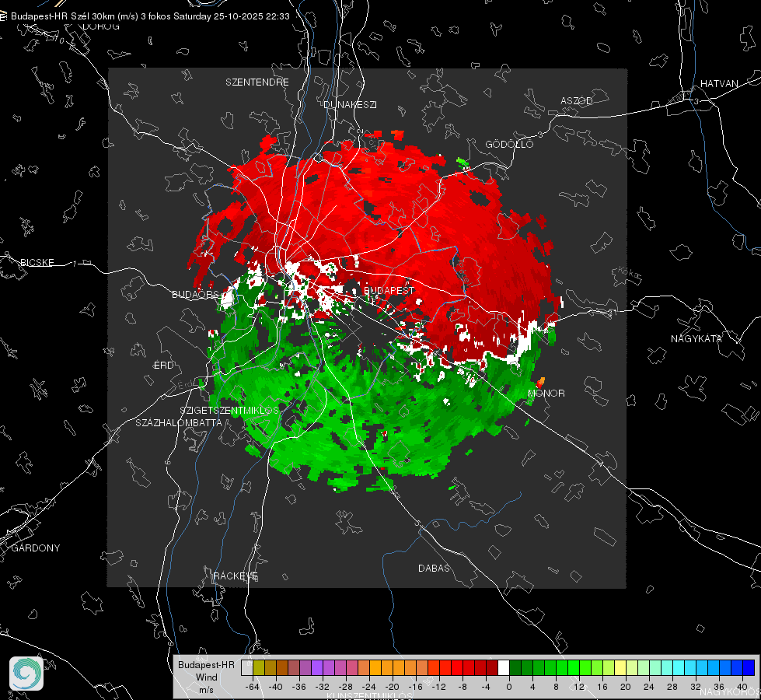Click the SZIGETSZENTMIKLOS city label
The image size is (761, 700).
click(229, 411)
